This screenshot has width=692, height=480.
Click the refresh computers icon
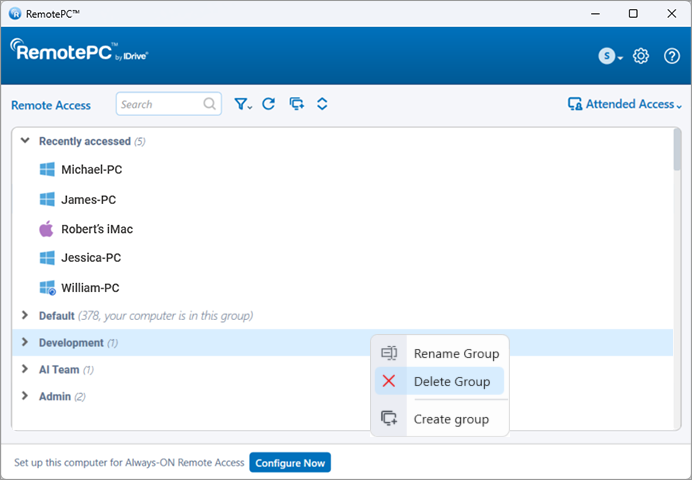coord(268,104)
